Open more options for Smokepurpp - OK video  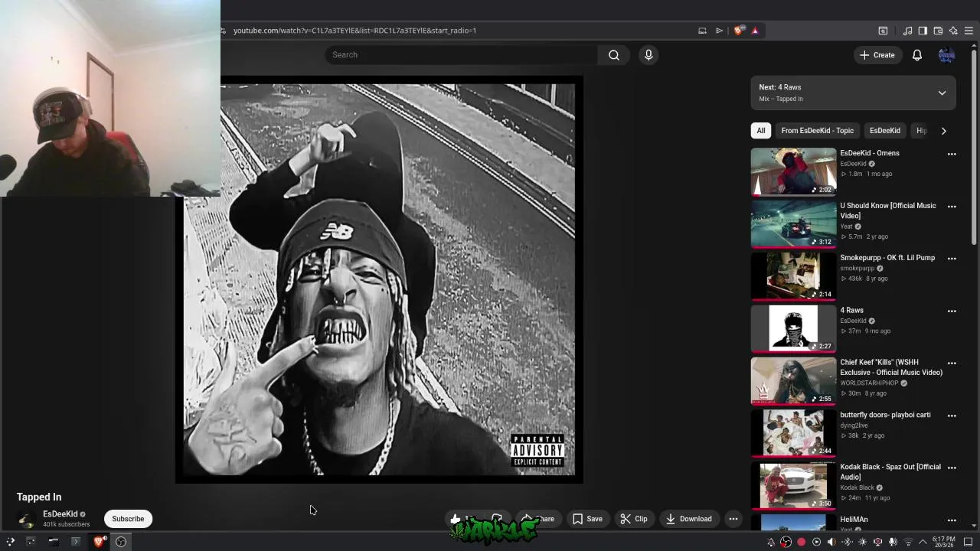(x=952, y=259)
